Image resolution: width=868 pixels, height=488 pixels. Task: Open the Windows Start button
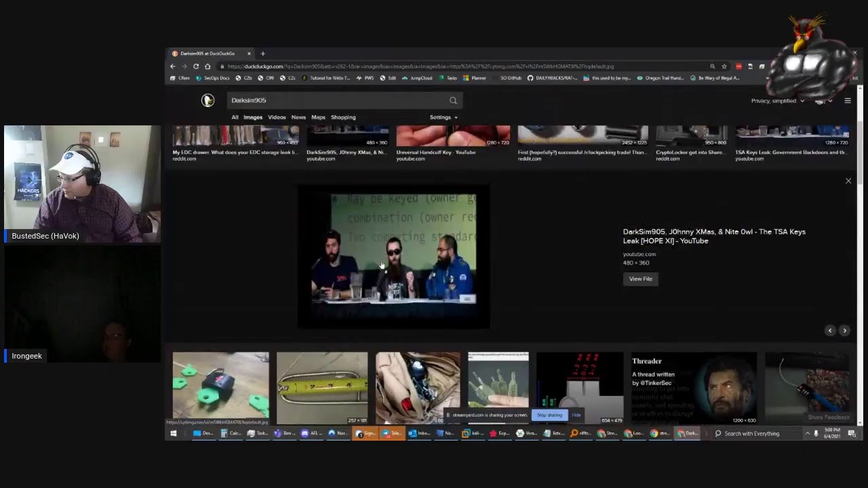[174, 434]
